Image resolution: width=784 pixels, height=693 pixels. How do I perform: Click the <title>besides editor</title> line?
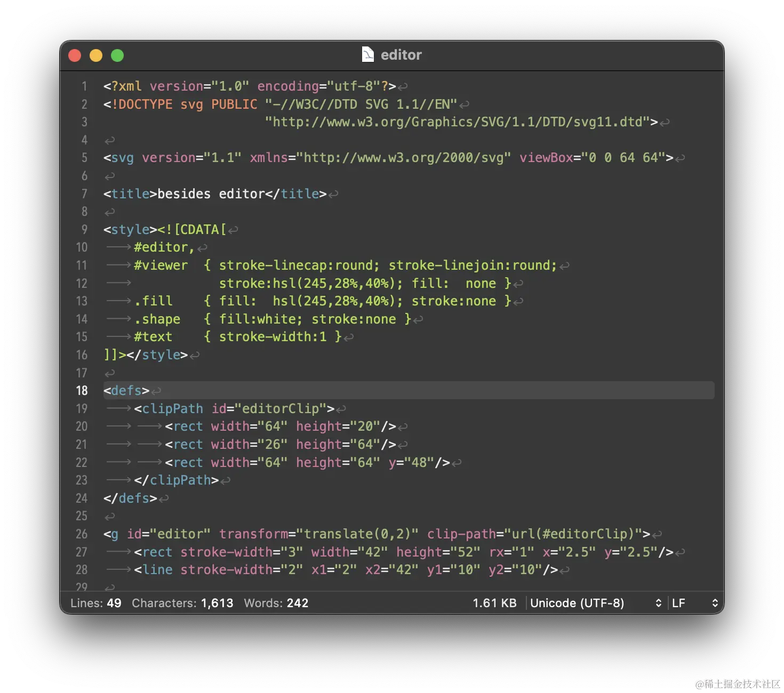tap(221, 194)
